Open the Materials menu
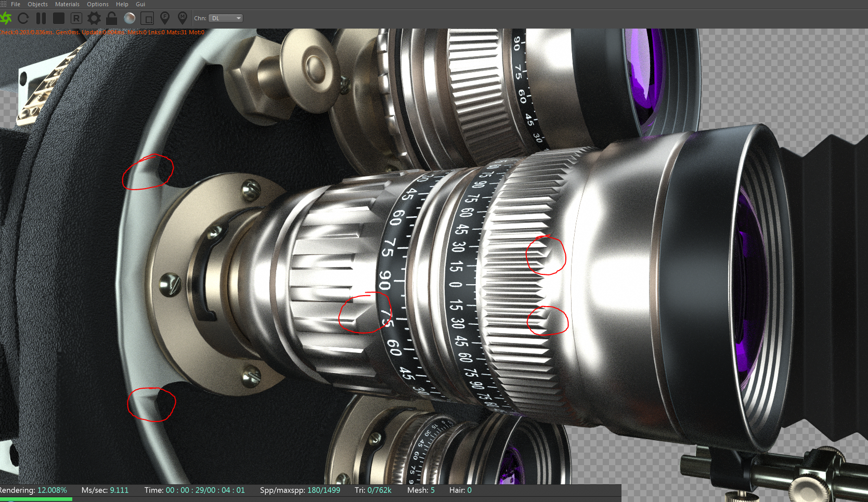Viewport: 868px width, 502px height. [67, 4]
